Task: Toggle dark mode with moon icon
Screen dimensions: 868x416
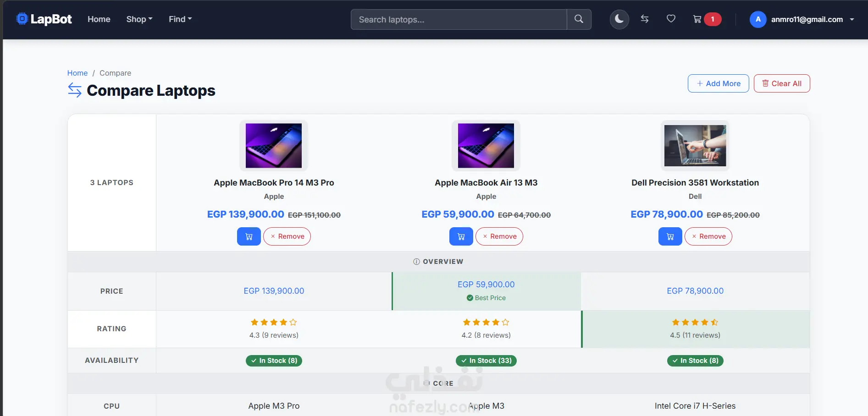Action: pos(619,19)
